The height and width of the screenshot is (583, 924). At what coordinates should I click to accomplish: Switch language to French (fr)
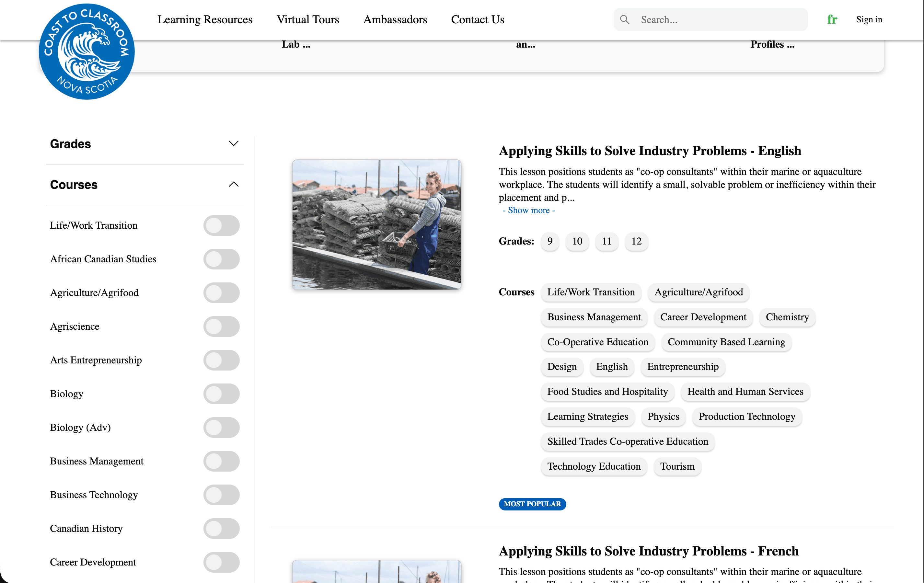tap(832, 19)
